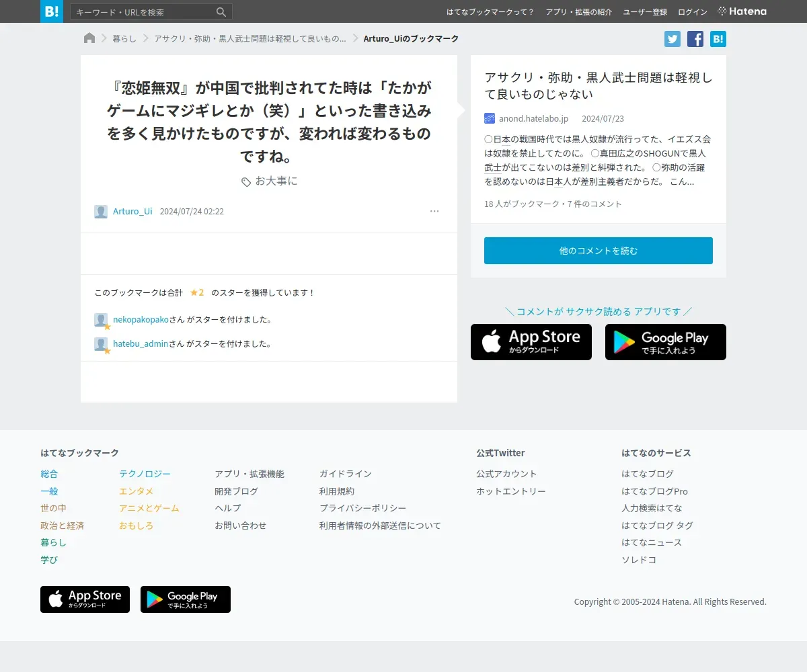The height and width of the screenshot is (672, 807).
Task: Click the anond.hatelabo.jp favicon
Action: pos(490,118)
